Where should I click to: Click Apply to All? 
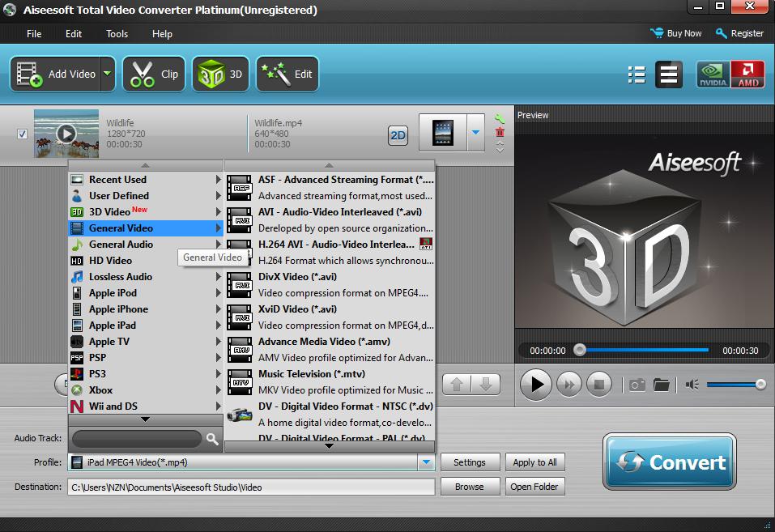point(534,462)
